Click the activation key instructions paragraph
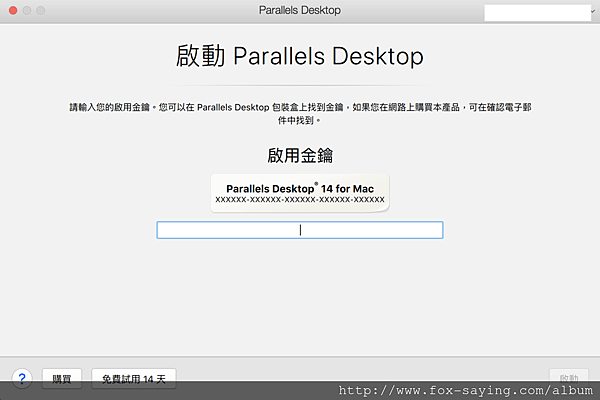The width and height of the screenshot is (600, 400). (300, 114)
